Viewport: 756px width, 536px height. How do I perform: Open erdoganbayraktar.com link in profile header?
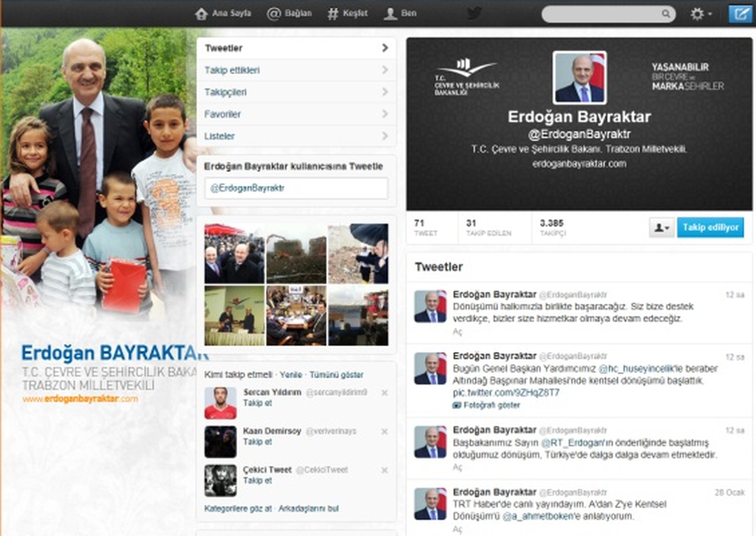point(579,163)
